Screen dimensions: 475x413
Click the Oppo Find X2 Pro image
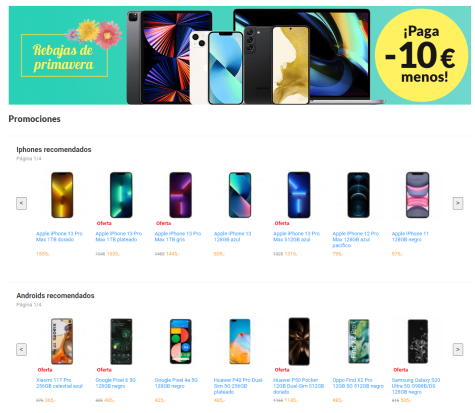(358, 341)
